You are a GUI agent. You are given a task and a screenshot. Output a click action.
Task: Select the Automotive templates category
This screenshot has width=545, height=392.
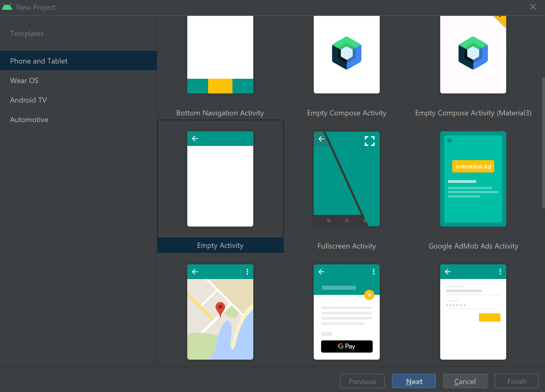click(x=29, y=119)
